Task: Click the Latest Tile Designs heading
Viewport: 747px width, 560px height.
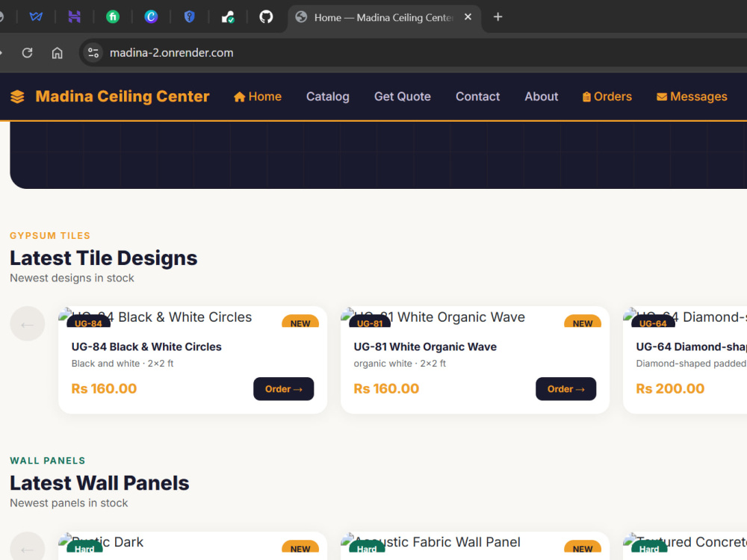Action: [103, 258]
